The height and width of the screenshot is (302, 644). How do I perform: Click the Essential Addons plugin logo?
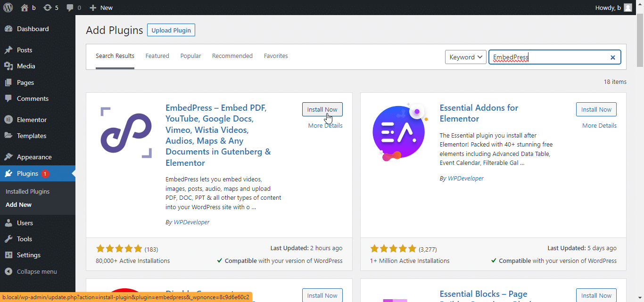[x=399, y=133]
